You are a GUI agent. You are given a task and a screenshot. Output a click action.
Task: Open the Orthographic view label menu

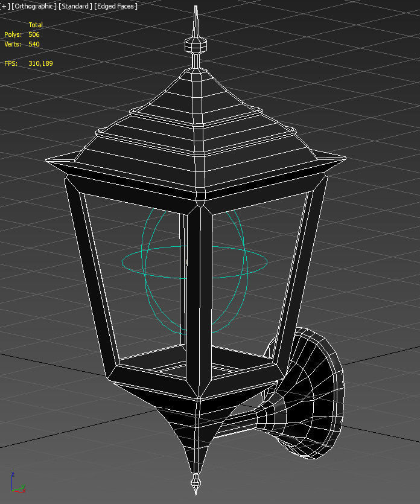[x=34, y=6]
